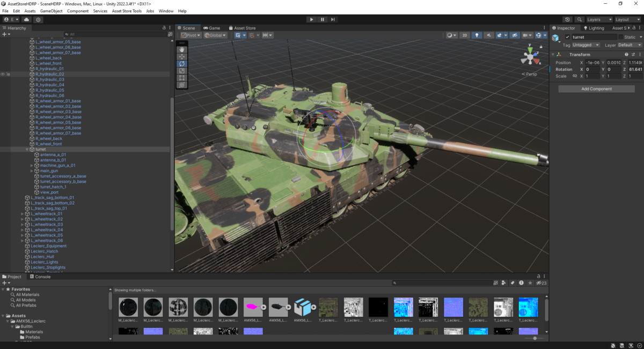Open the Hierarchy create plus dropdown
This screenshot has height=349, width=644.
[6, 34]
